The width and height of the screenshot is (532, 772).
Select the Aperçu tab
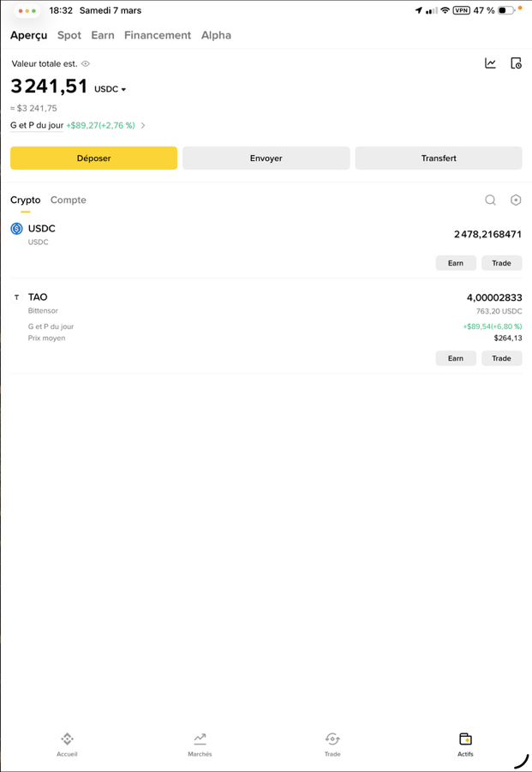29,35
